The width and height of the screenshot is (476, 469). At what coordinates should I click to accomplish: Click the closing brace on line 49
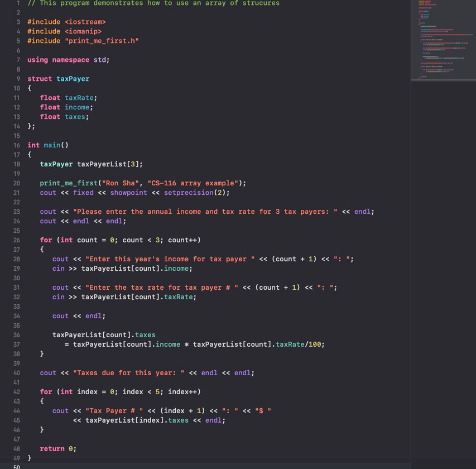[29, 458]
